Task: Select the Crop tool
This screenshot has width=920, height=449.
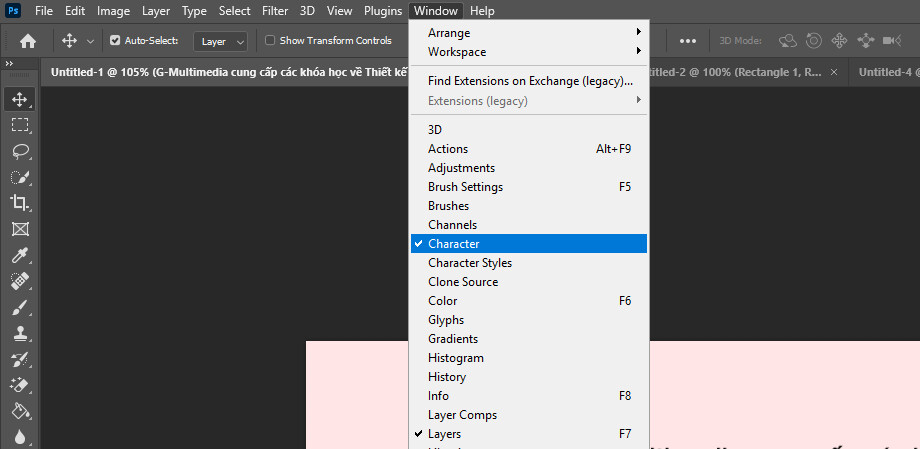Action: [20, 203]
